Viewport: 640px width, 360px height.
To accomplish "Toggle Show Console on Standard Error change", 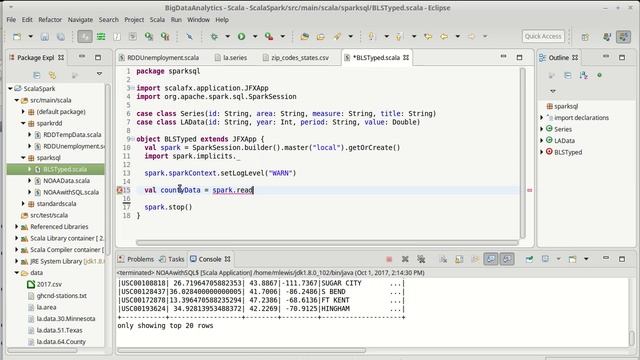I will [507, 259].
